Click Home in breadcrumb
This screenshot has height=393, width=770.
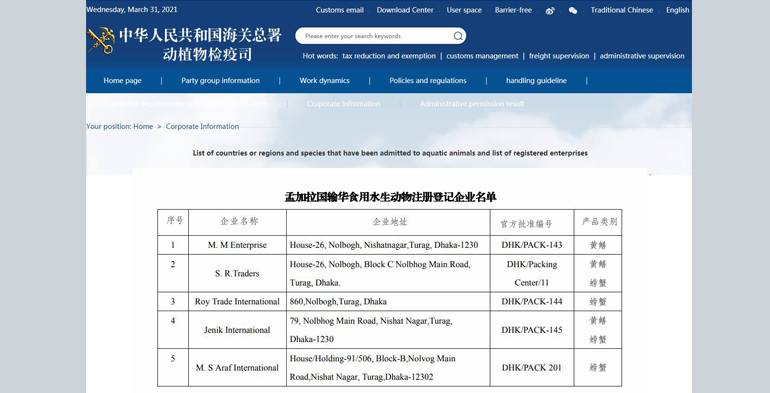pyautogui.click(x=143, y=126)
